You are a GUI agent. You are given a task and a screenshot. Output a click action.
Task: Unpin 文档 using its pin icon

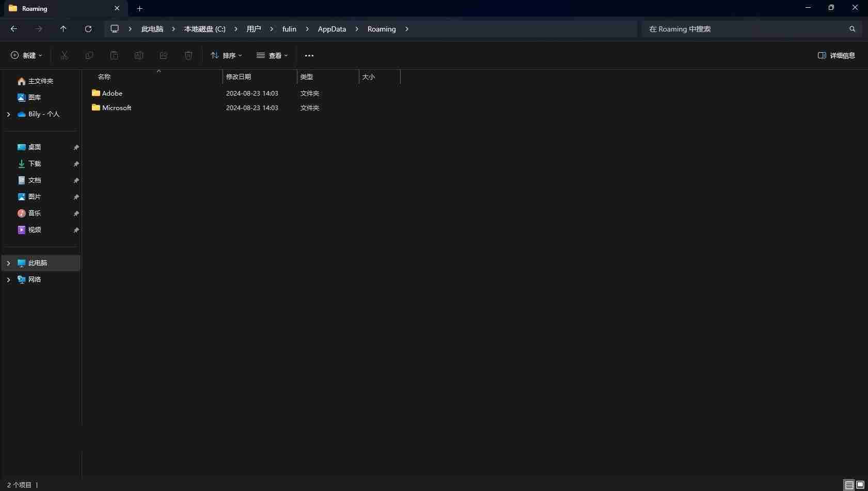tap(76, 180)
